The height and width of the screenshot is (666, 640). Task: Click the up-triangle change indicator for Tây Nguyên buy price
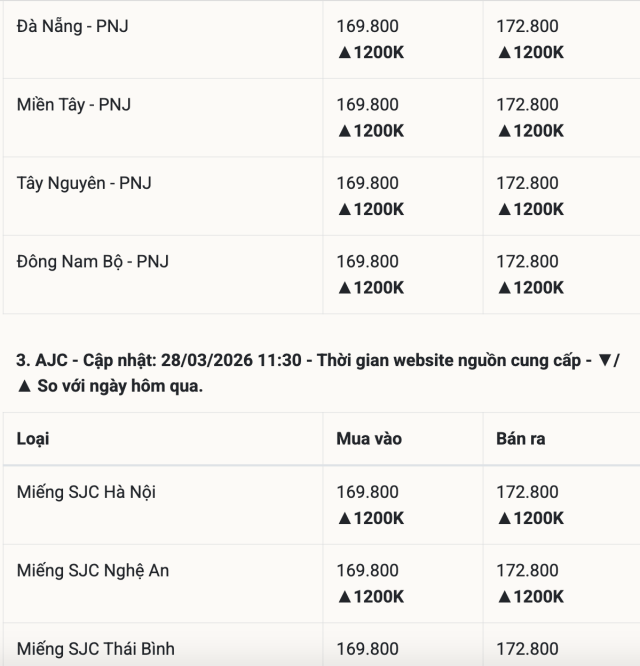point(344,209)
